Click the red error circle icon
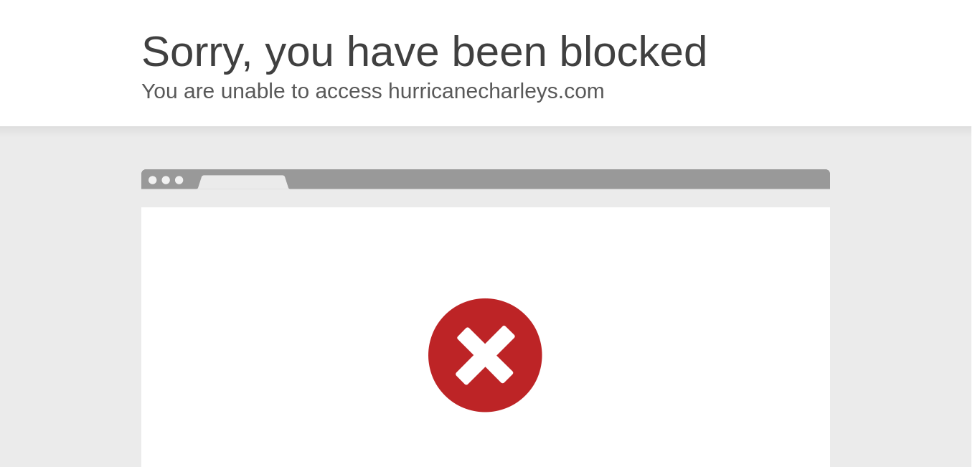This screenshot has width=980, height=467. (x=485, y=355)
